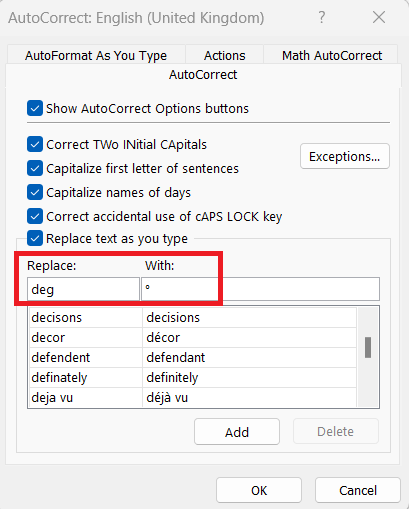Disable Capitalize first letter of sentences
The width and height of the screenshot is (409, 509).
coord(35,168)
